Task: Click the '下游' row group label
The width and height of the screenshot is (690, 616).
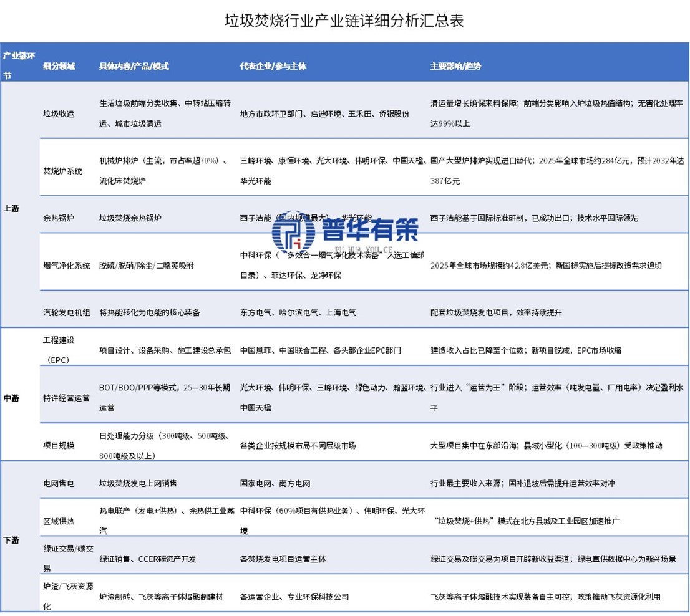Action: click(11, 541)
